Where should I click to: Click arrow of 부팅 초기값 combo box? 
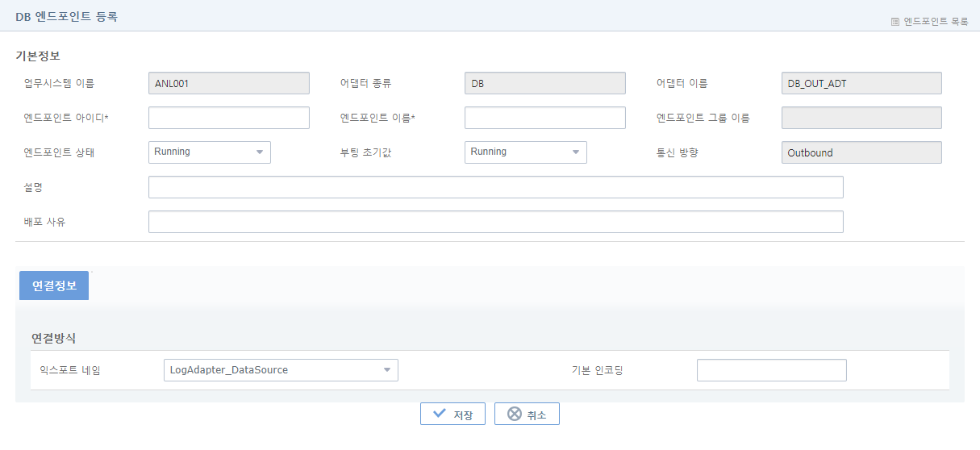tap(576, 152)
